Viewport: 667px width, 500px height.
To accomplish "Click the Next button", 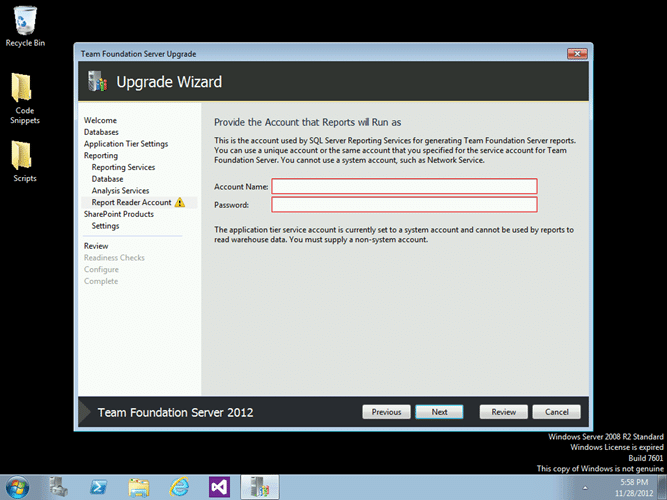I will click(x=439, y=412).
